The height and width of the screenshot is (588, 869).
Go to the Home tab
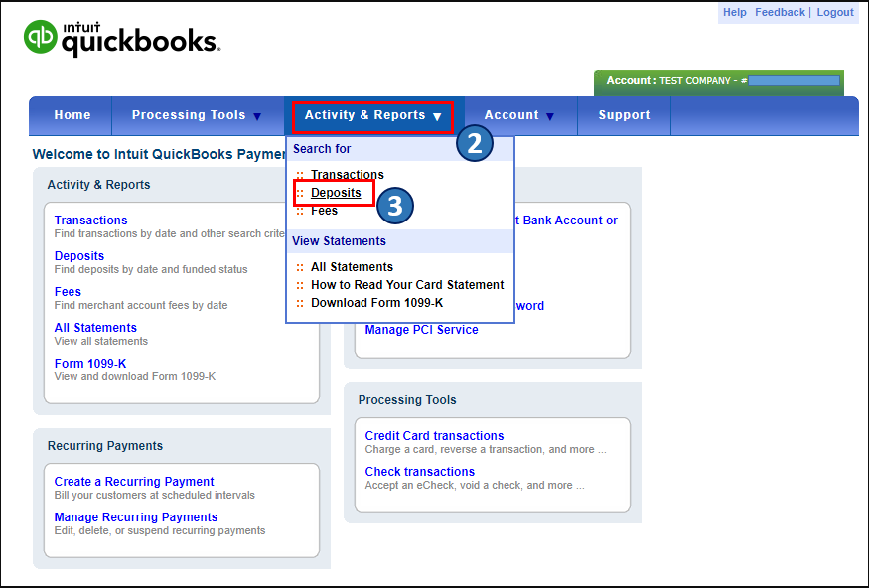[x=72, y=115]
